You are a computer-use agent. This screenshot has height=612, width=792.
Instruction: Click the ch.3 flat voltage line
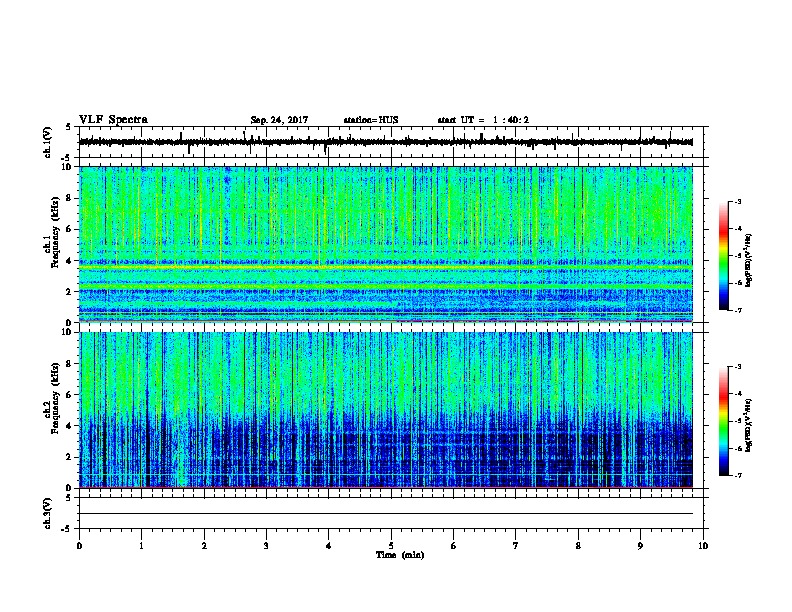(386, 514)
